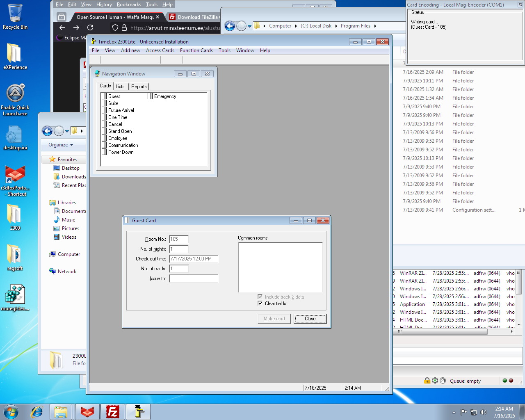Choose the Stand Open card icon
Image resolution: width=525 pixels, height=420 pixels.
tap(104, 131)
